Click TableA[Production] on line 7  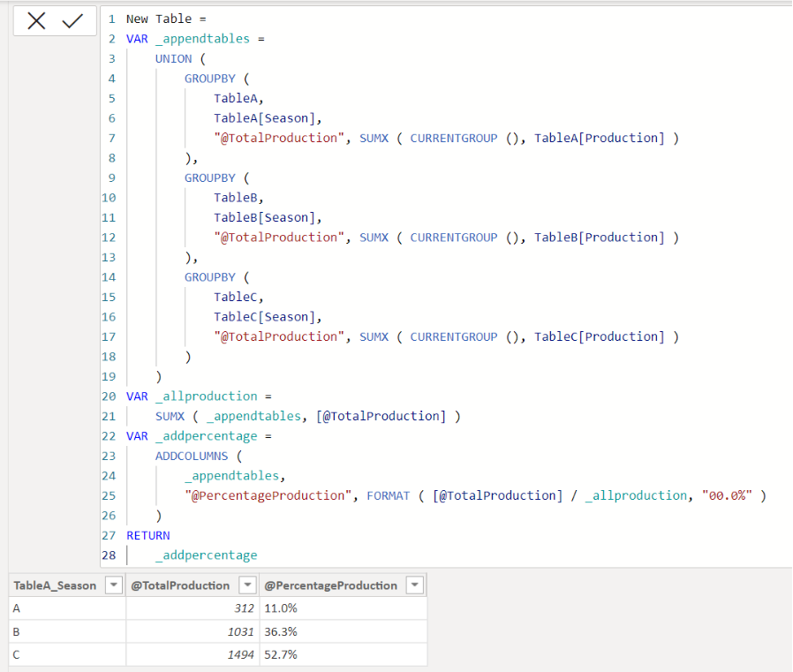point(600,138)
